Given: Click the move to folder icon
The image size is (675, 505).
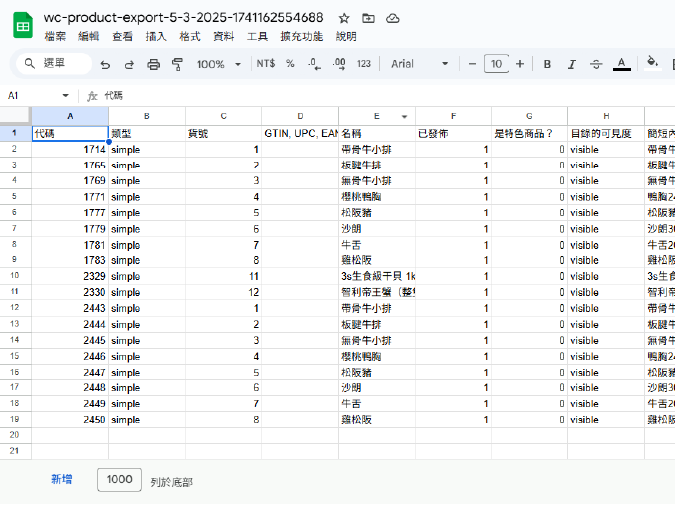Looking at the screenshot, I should (368, 18).
